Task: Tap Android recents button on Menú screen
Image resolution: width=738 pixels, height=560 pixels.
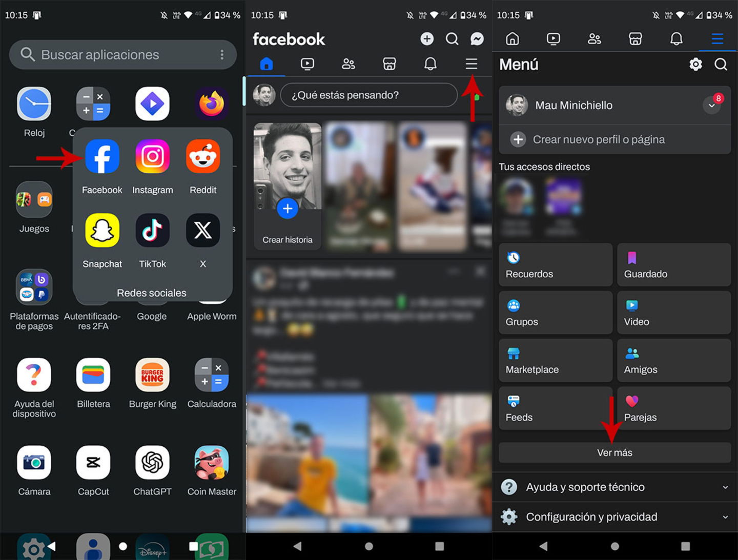Action: coord(686,546)
